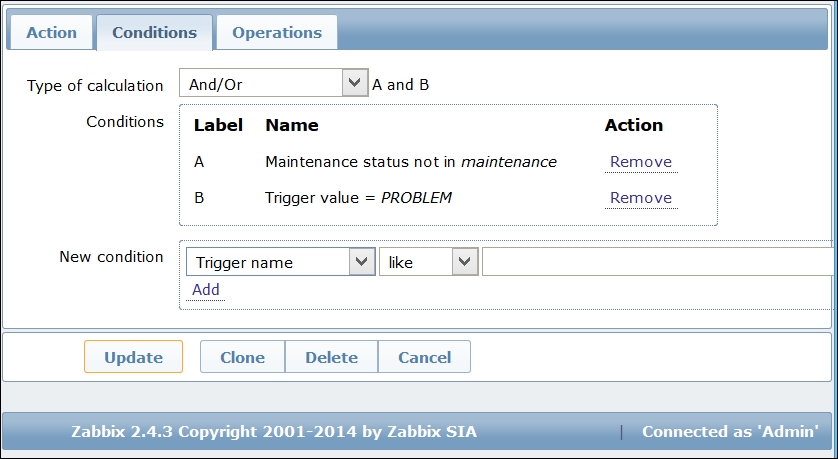Screen dimensions: 838x459
Task: Click the Maintenance status condition name
Action: coord(410,162)
